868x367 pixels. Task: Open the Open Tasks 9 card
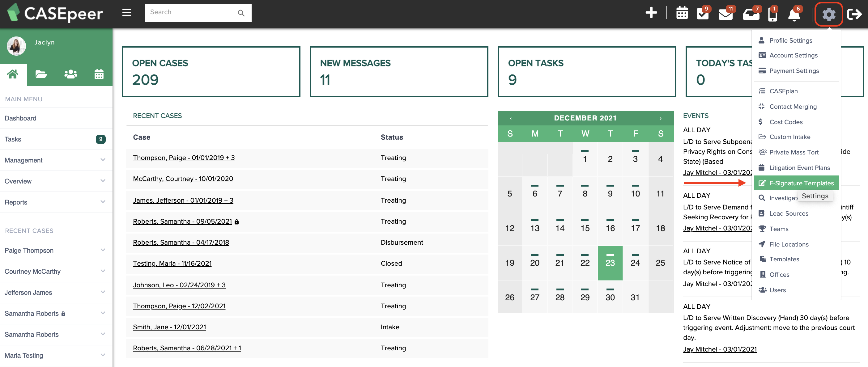pyautogui.click(x=587, y=72)
